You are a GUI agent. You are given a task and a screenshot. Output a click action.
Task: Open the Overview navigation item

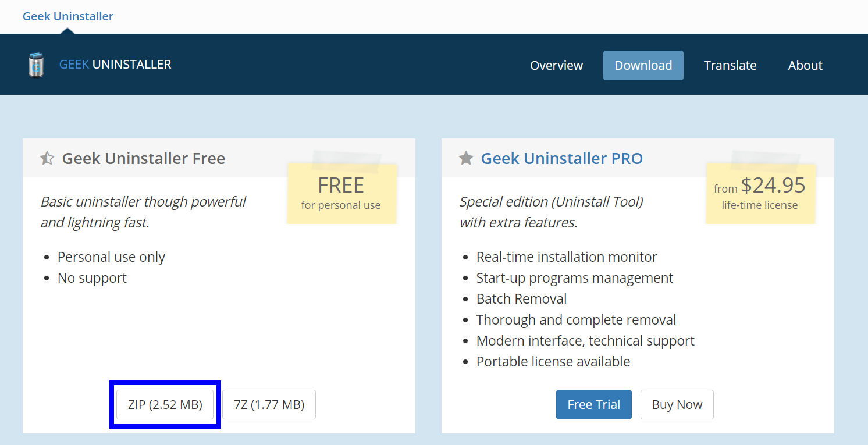pos(556,65)
